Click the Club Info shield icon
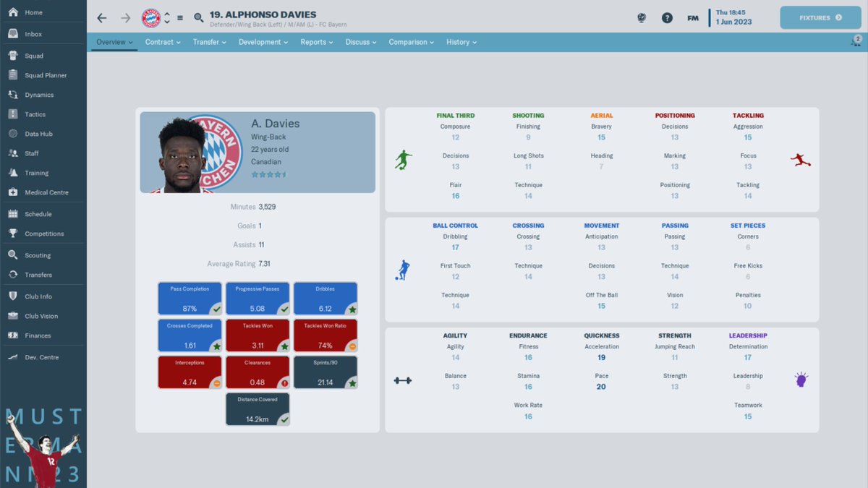 12,296
